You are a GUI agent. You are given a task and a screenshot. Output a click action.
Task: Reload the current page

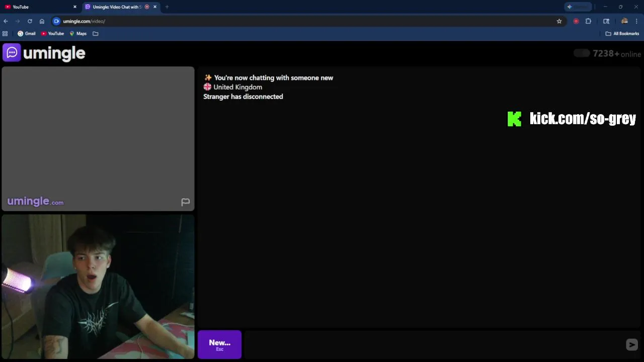click(x=30, y=21)
